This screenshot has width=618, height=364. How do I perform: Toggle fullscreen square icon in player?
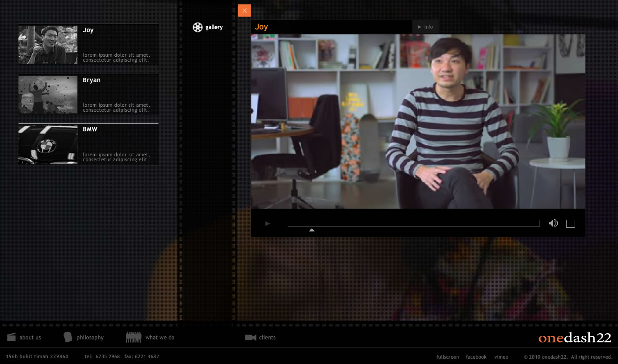coord(571,224)
